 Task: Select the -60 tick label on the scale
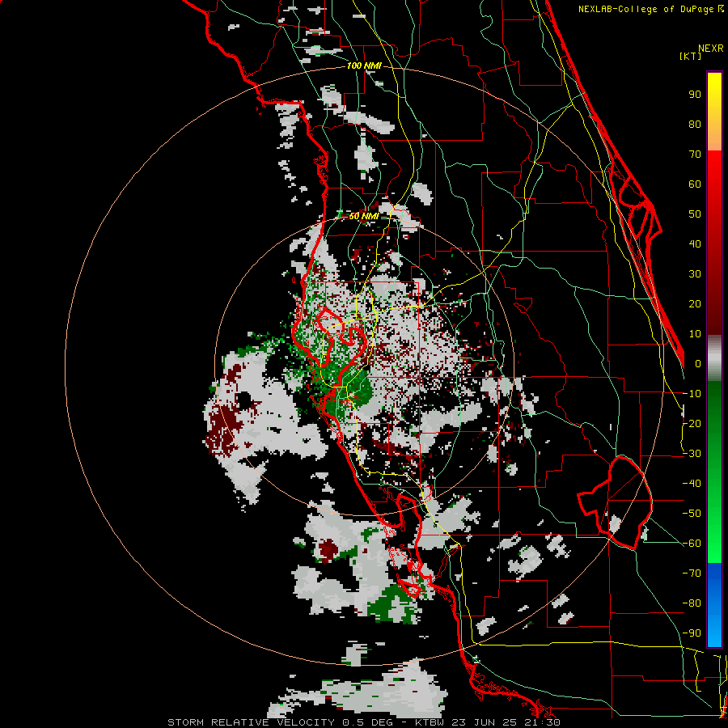tap(692, 544)
